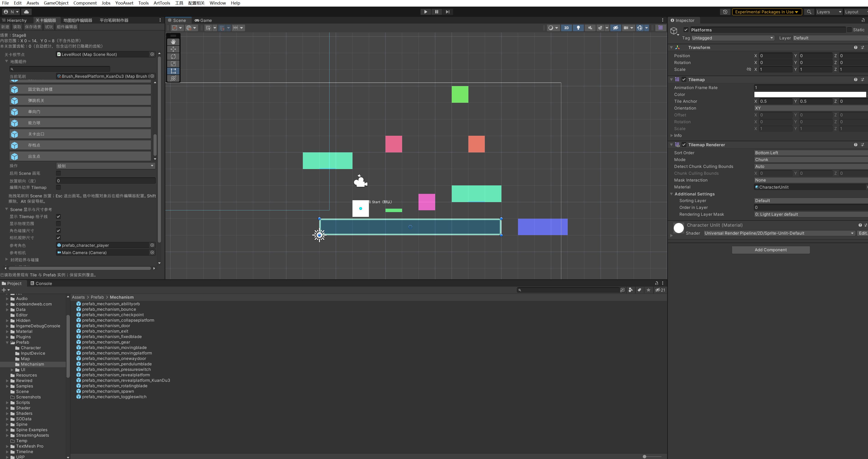Select the Rect tool in Scene
The image size is (868, 459).
point(173,71)
